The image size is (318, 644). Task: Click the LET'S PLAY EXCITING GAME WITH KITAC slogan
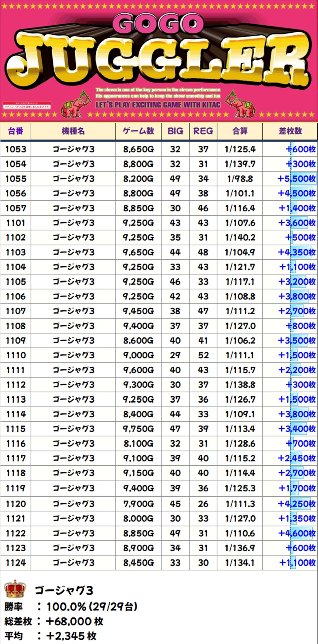tap(158, 105)
